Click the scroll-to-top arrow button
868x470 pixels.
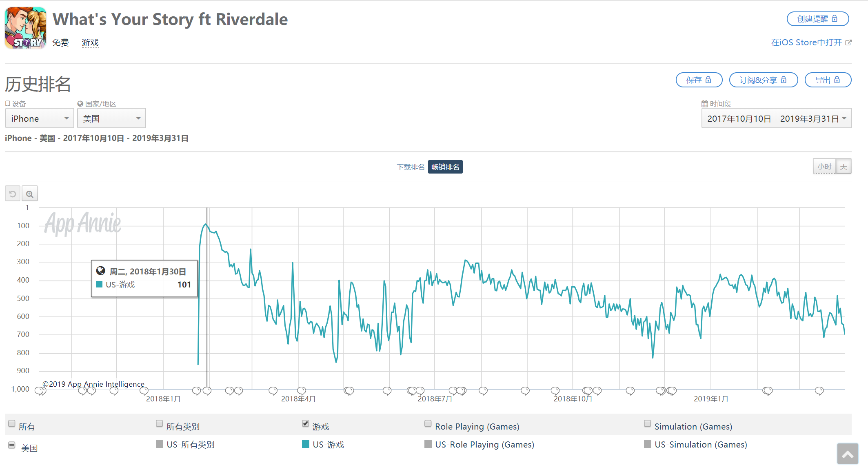coord(848,454)
